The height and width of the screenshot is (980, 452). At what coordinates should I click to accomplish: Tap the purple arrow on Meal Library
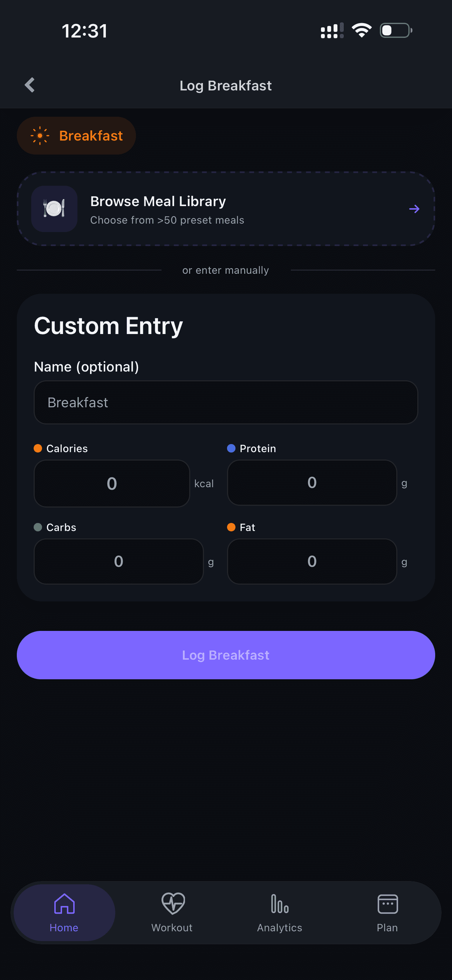point(414,209)
